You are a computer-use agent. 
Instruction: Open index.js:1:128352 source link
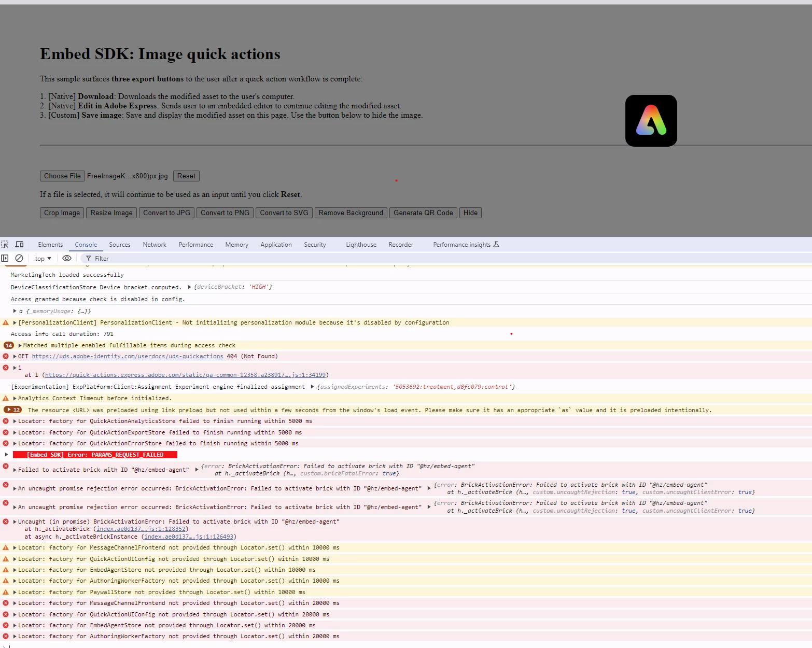[141, 529]
